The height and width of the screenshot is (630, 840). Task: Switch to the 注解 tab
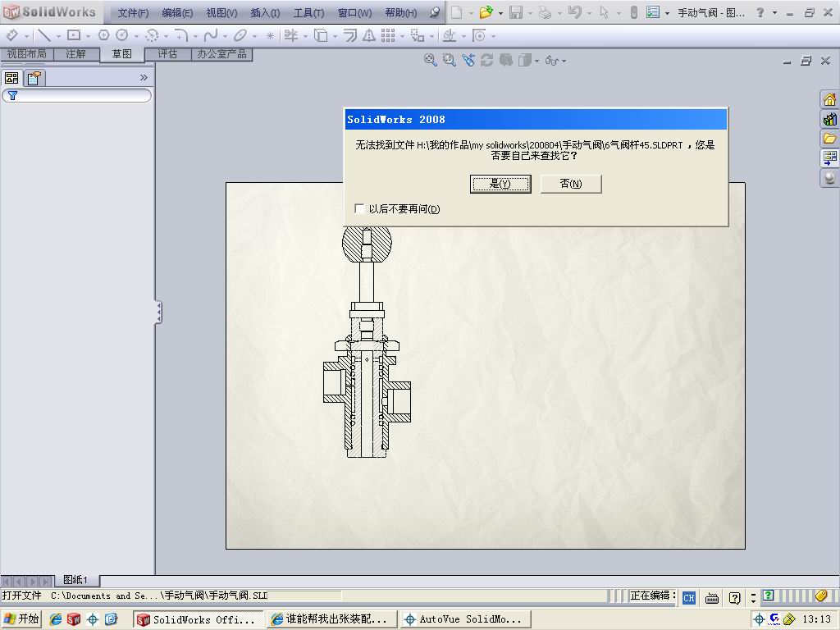[76, 53]
